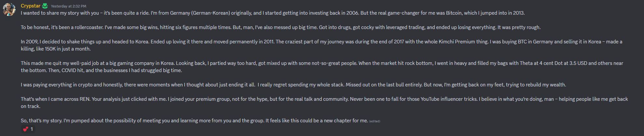Click the paragraph starting 'I was paying everything'
This screenshot has width=644, height=136.
coord(293,85)
